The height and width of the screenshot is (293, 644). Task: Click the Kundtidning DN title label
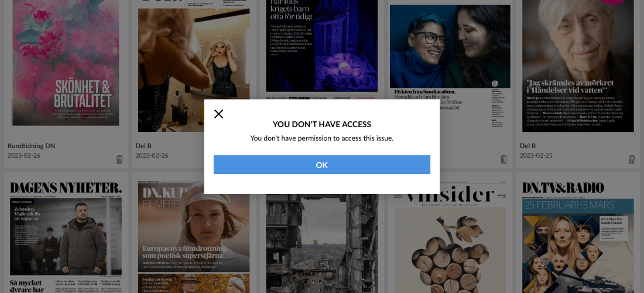point(31,146)
